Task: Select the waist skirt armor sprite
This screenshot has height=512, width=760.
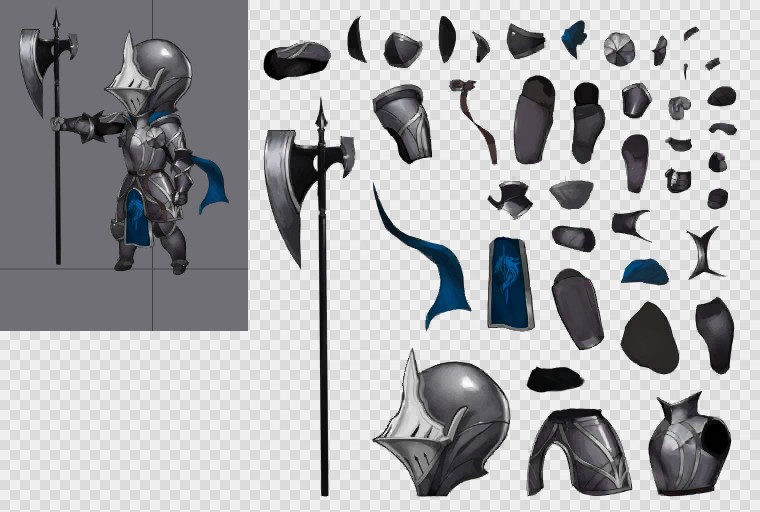Action: 579,452
